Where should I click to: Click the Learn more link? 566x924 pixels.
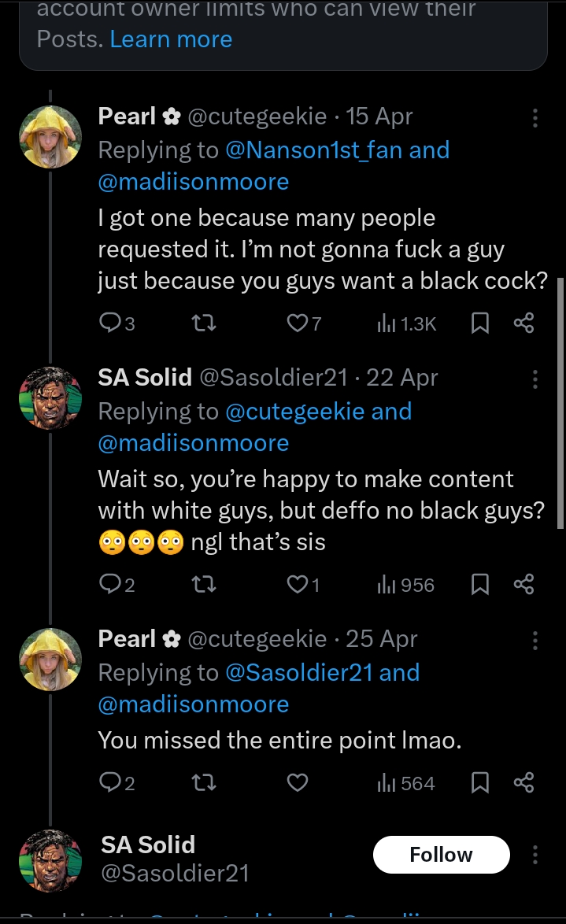pos(171,39)
